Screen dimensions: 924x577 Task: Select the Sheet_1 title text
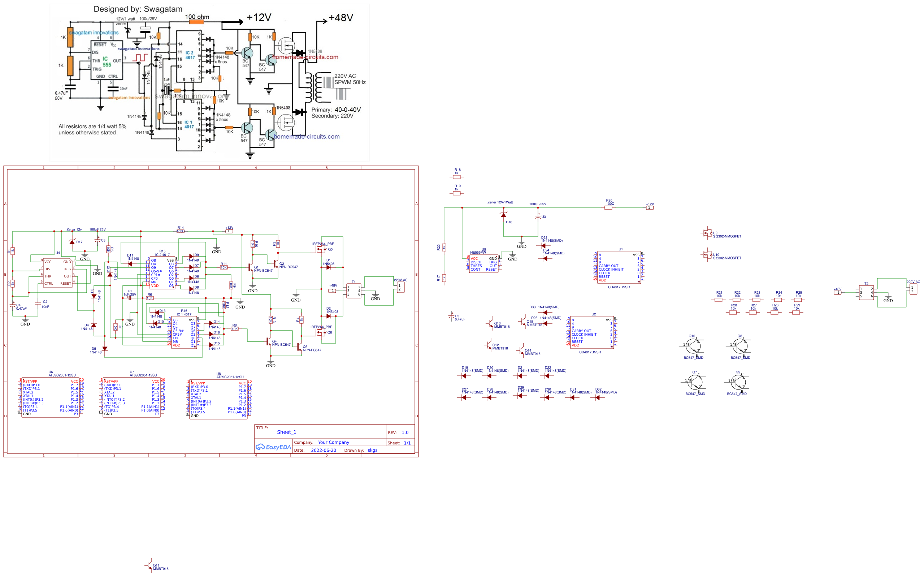tap(286, 432)
